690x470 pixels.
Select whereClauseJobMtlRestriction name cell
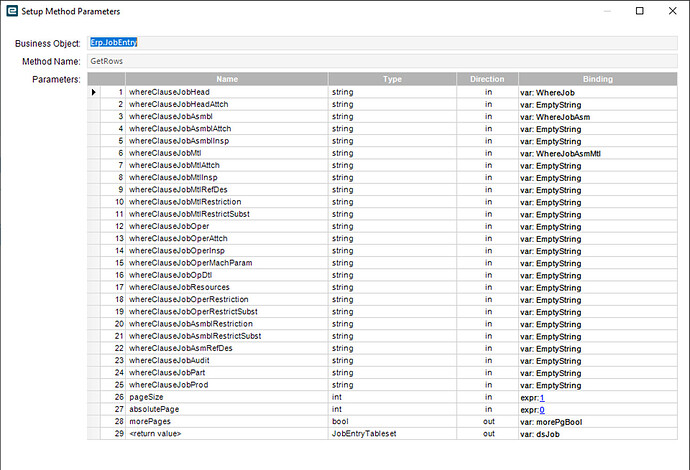(227, 202)
